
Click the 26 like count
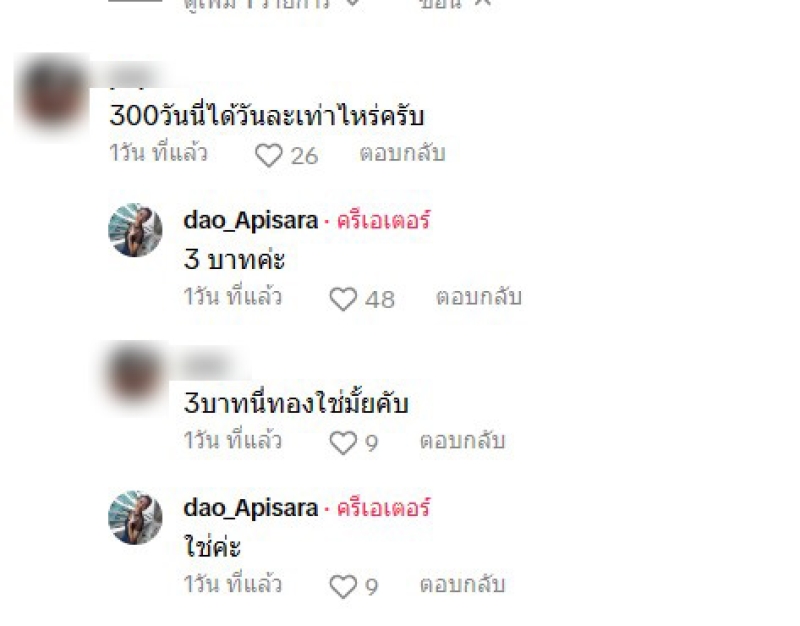click(x=305, y=156)
